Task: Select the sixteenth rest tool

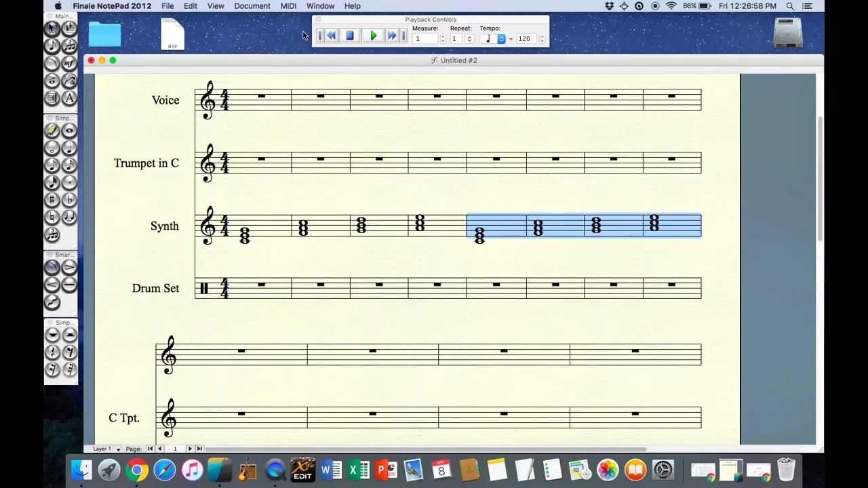Action: click(52, 370)
